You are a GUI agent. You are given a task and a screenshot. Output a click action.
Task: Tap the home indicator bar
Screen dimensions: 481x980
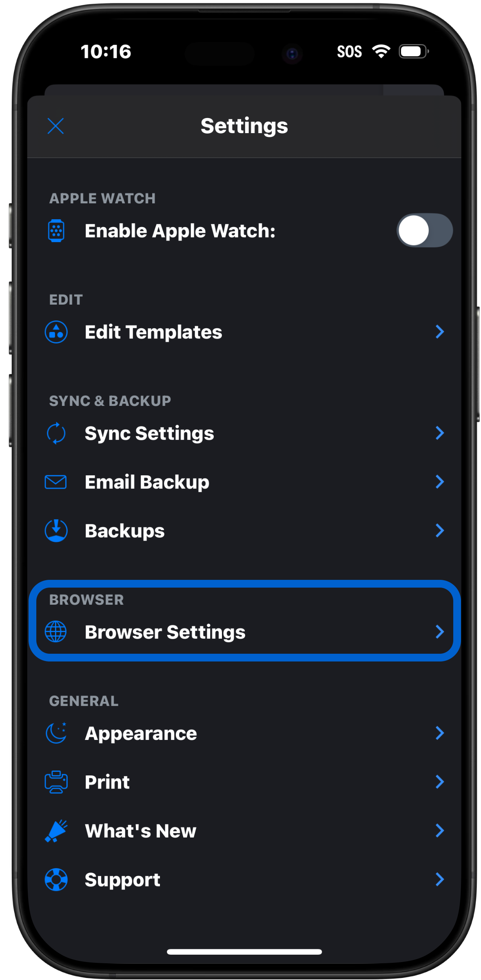click(244, 952)
